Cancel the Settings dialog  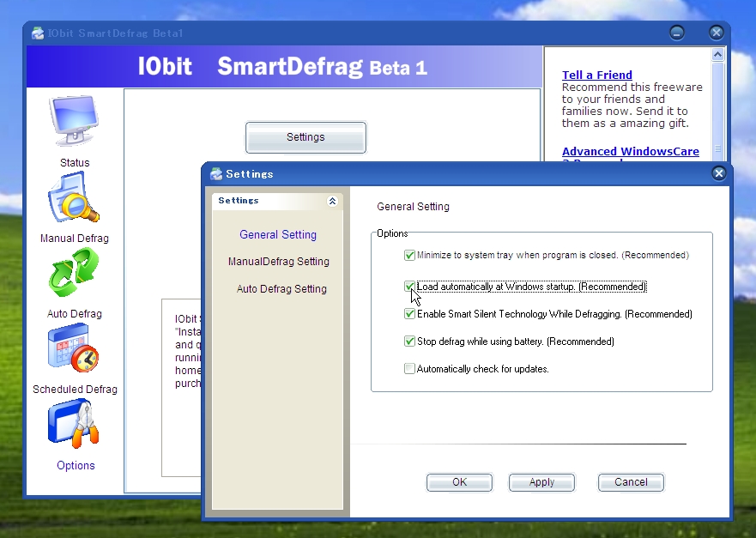click(x=631, y=482)
